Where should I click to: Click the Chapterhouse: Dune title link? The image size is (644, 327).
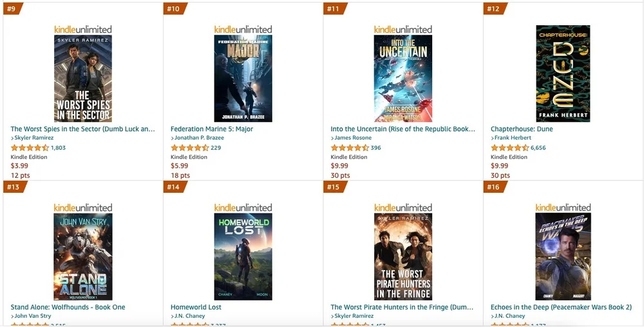click(x=522, y=129)
